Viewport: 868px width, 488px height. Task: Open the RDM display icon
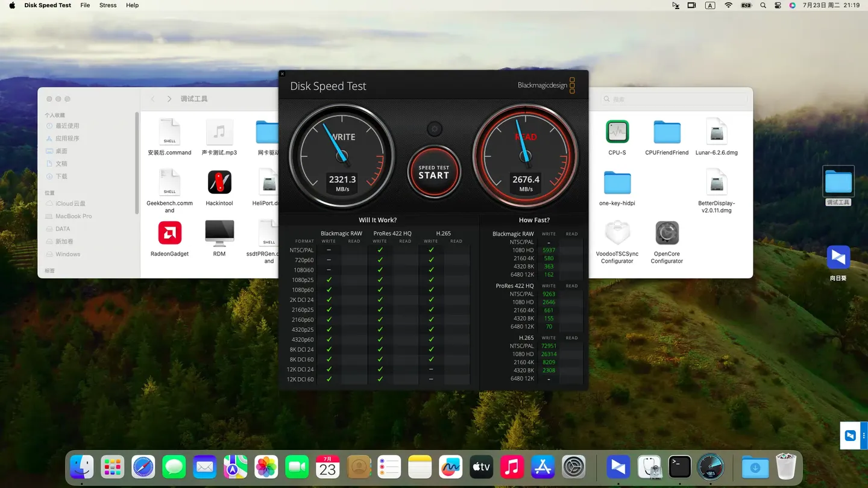219,233
